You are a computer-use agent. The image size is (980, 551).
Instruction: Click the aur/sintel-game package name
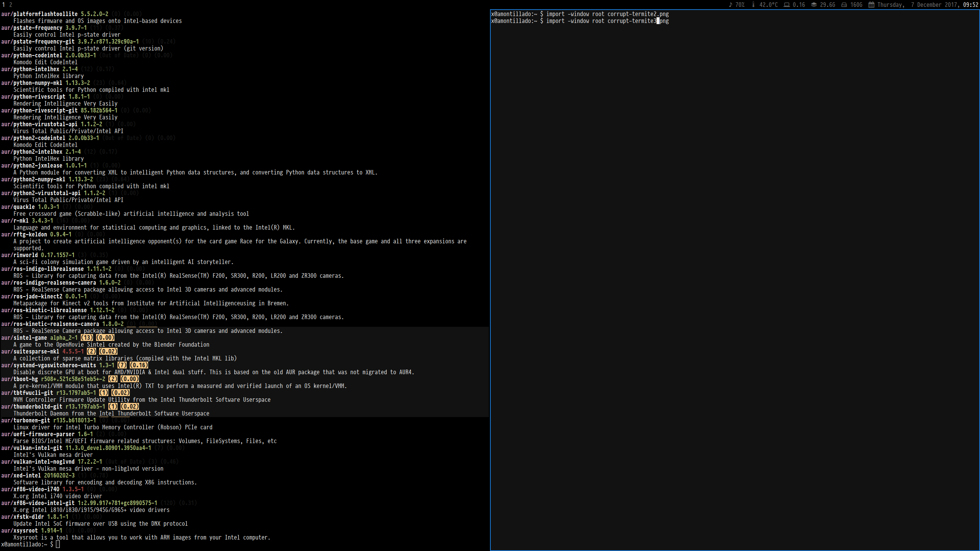(x=24, y=337)
